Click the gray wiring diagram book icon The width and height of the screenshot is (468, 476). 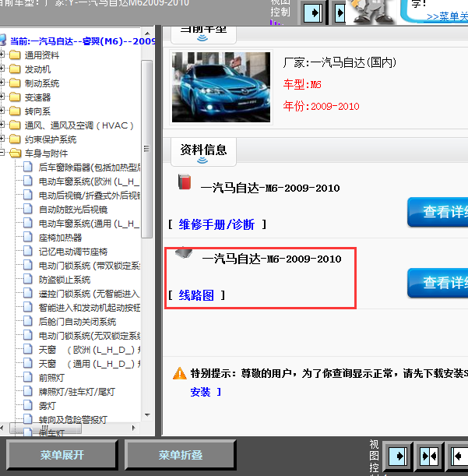click(184, 252)
